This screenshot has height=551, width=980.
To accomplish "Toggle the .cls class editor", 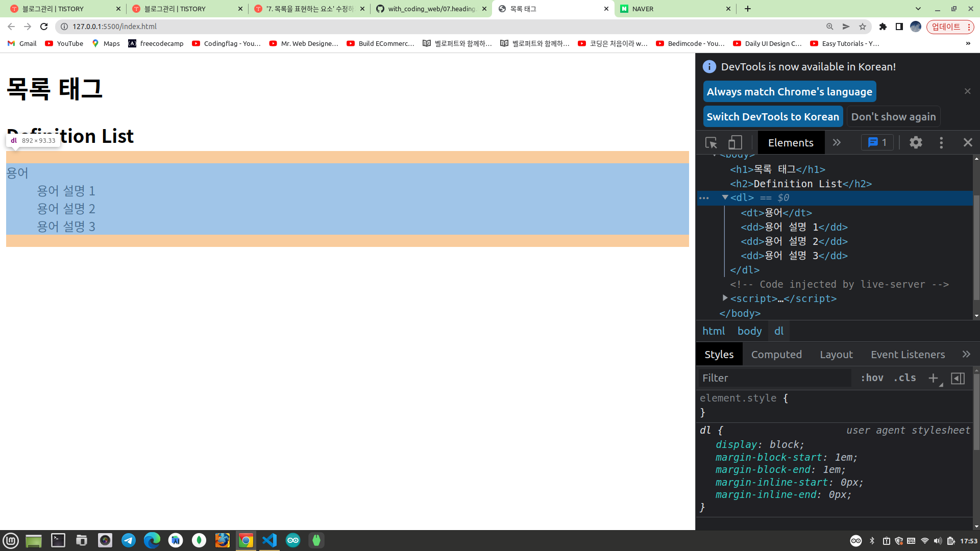I will [904, 378].
